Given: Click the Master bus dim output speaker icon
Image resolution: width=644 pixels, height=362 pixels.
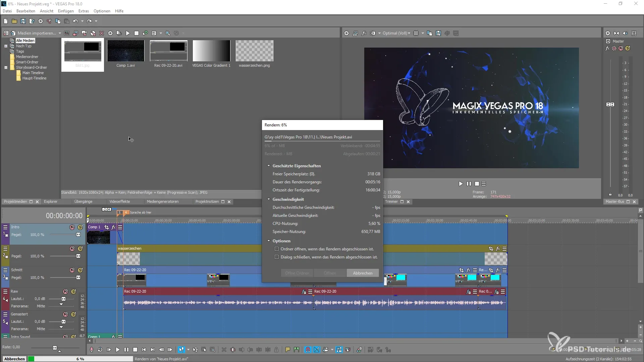Looking at the screenshot, I should (x=625, y=33).
